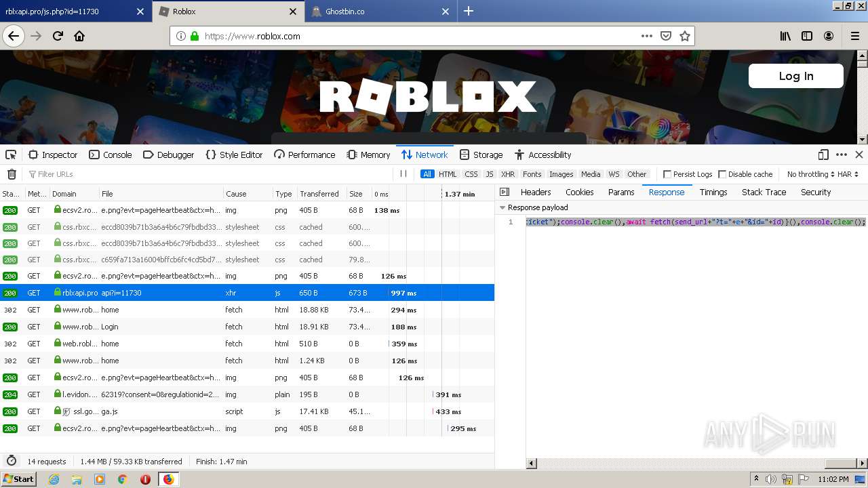The image size is (868, 488).
Task: Open the Headers details tab
Action: pos(536,192)
